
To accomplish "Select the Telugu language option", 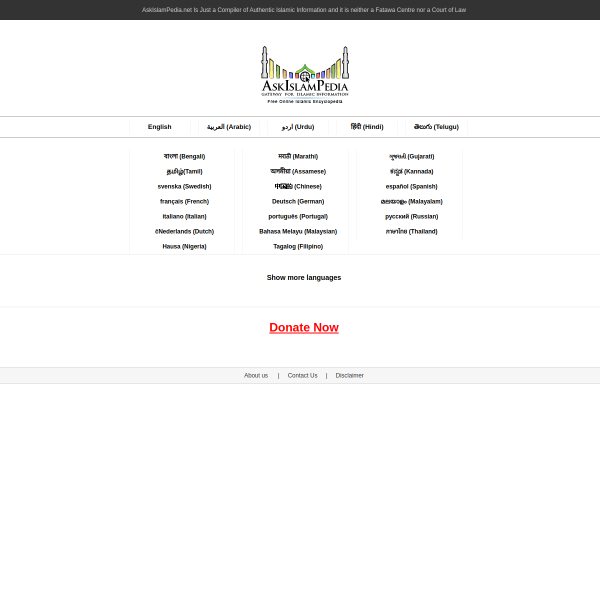I will click(x=436, y=127).
